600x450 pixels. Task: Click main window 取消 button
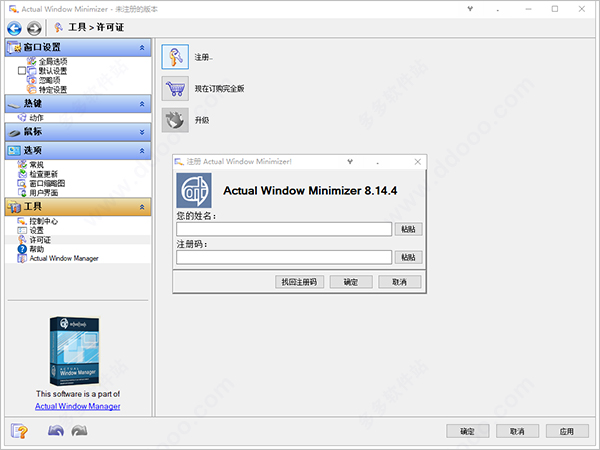click(517, 431)
